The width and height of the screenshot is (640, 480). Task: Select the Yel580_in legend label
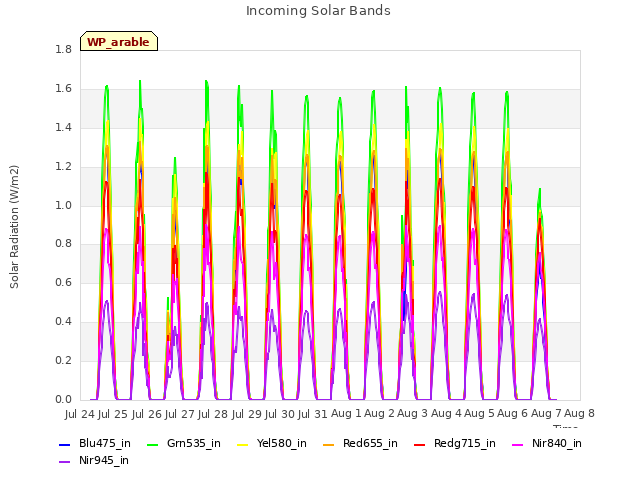282,443
